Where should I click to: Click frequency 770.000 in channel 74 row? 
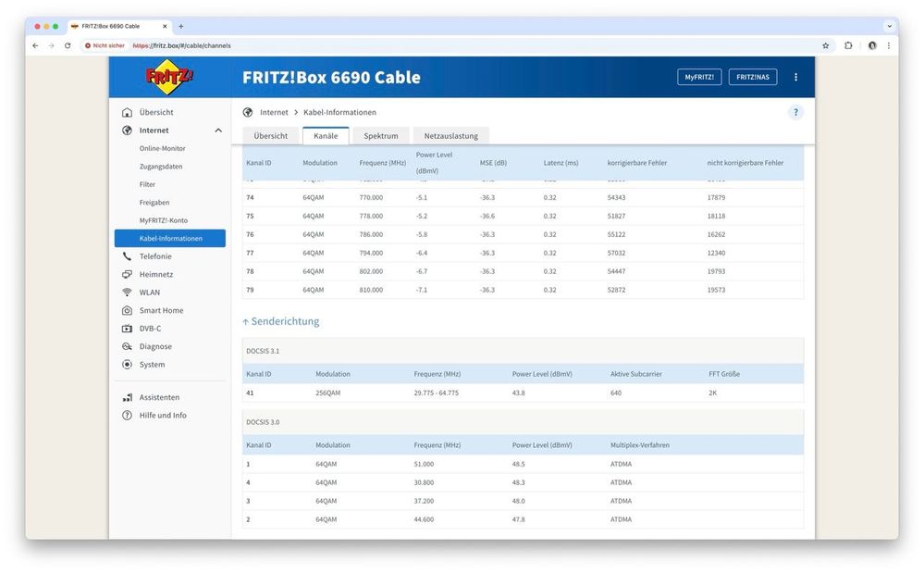coord(371,197)
